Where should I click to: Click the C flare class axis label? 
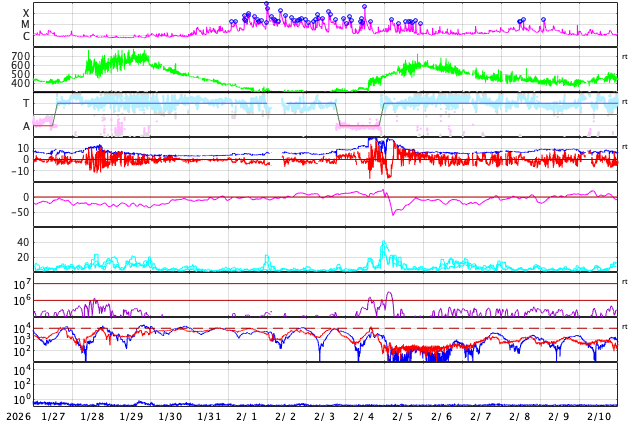(26, 37)
